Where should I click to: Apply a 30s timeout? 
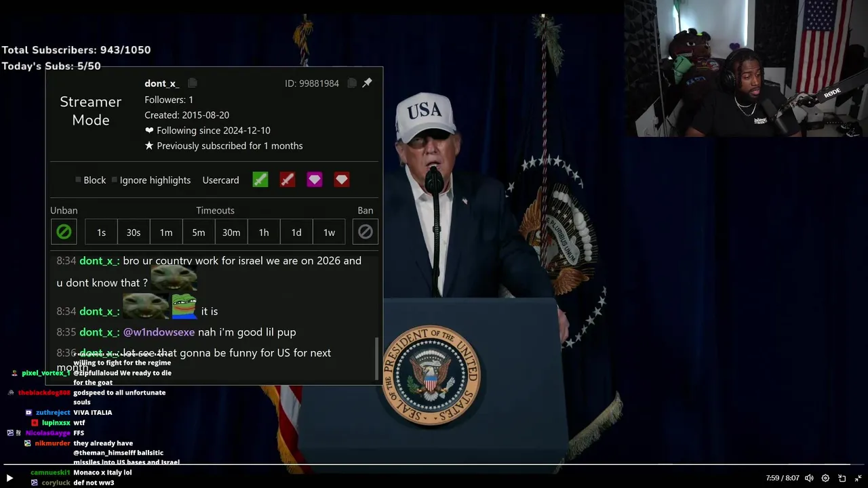point(134,232)
